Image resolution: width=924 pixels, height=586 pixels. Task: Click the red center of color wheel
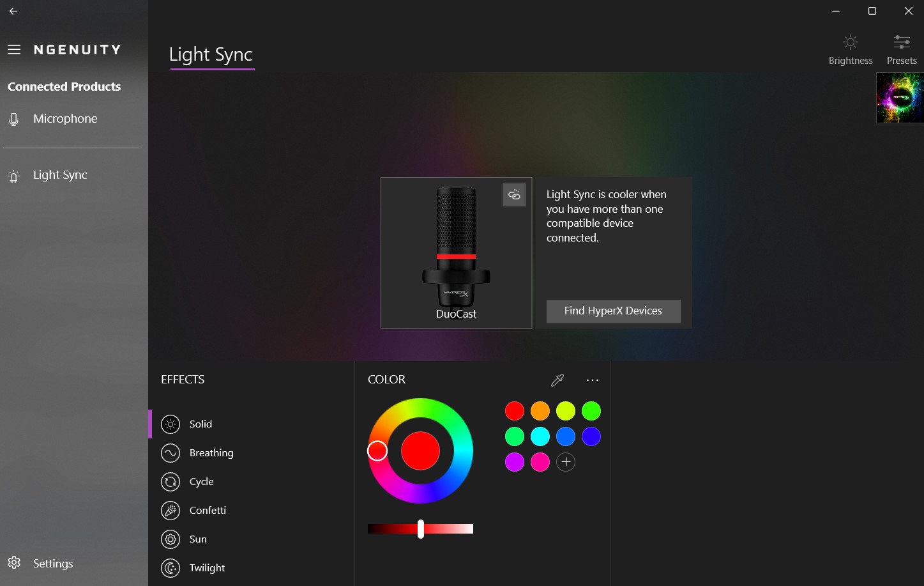(420, 451)
